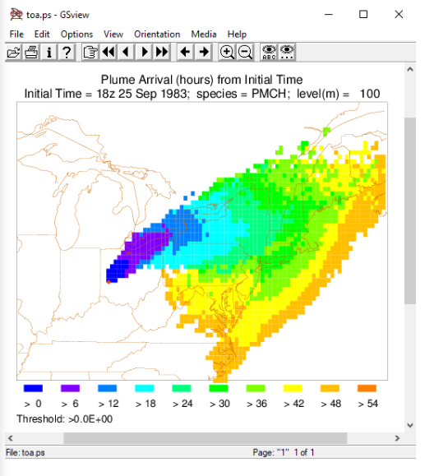Image resolution: width=448 pixels, height=476 pixels.
Task: Click the go back left arrow icon
Action: tap(185, 53)
